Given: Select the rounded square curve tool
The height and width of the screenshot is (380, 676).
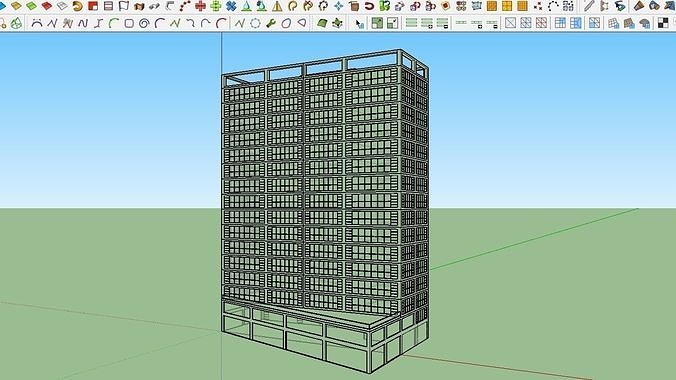Looking at the screenshot, I should point(129,23).
